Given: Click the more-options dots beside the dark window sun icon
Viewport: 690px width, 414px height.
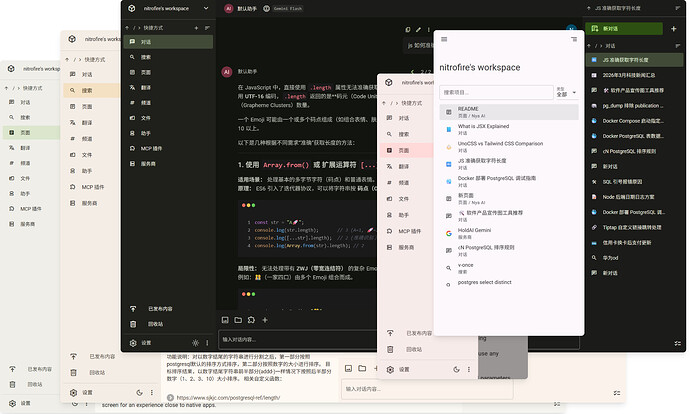Looking at the screenshot, I should 207,343.
